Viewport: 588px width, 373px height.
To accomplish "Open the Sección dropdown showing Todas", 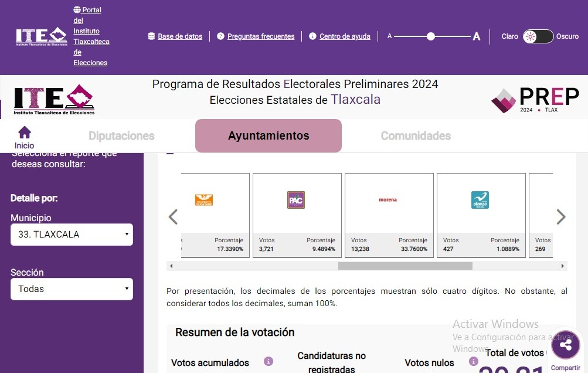I will pos(72,289).
